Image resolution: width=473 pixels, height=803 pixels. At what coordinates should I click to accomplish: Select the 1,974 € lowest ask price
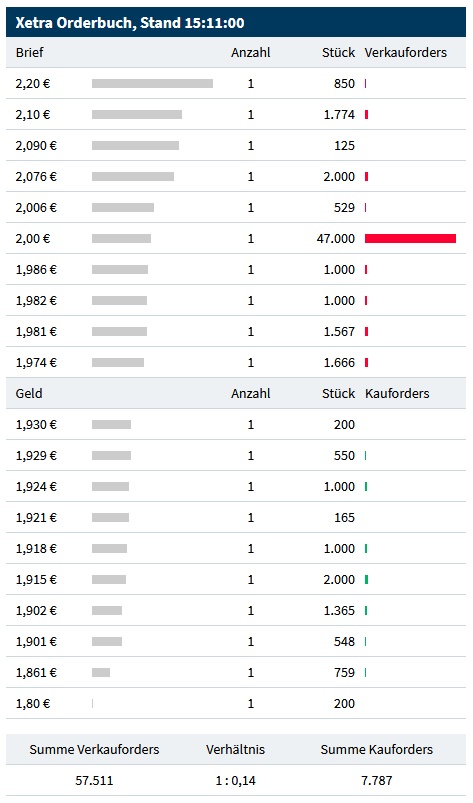pyautogui.click(x=36, y=363)
